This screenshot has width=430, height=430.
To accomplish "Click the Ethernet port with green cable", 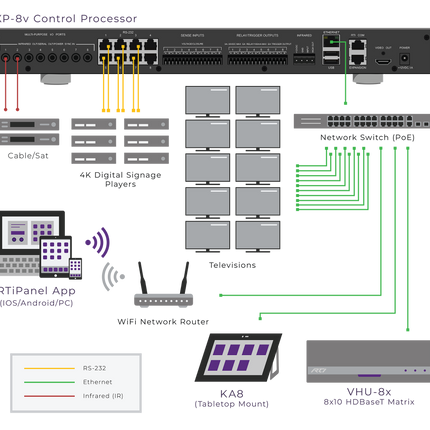I will coord(331,41).
